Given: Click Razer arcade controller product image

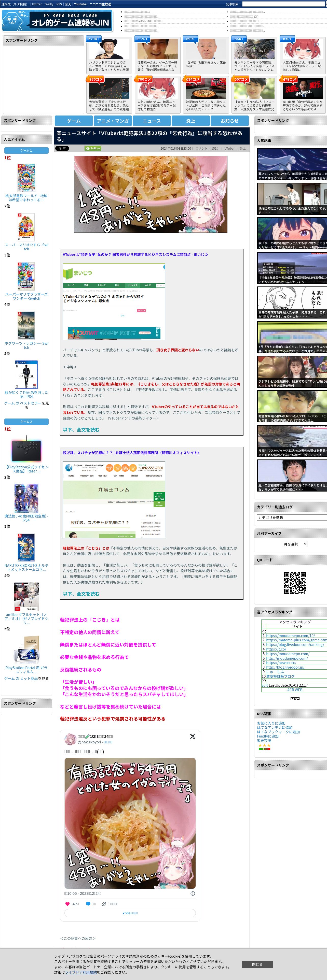Looking at the screenshot, I should (26, 449).
